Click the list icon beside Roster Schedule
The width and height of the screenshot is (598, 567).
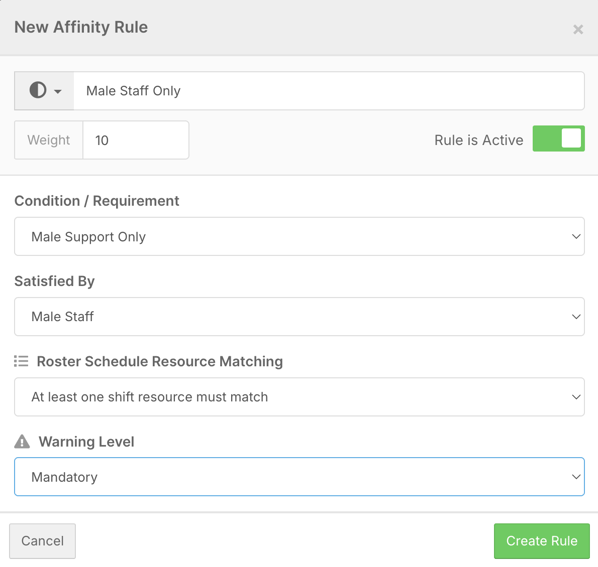tap(21, 361)
